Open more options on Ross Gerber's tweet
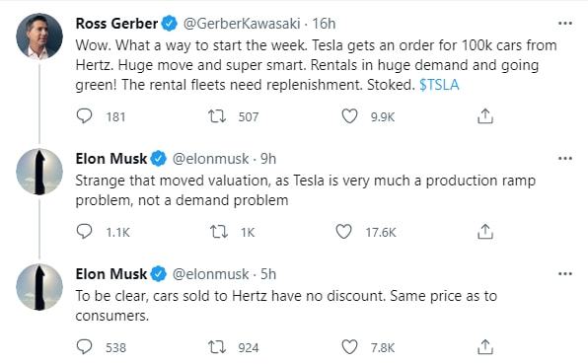The height and width of the screenshot is (364, 588). pyautogui.click(x=565, y=24)
